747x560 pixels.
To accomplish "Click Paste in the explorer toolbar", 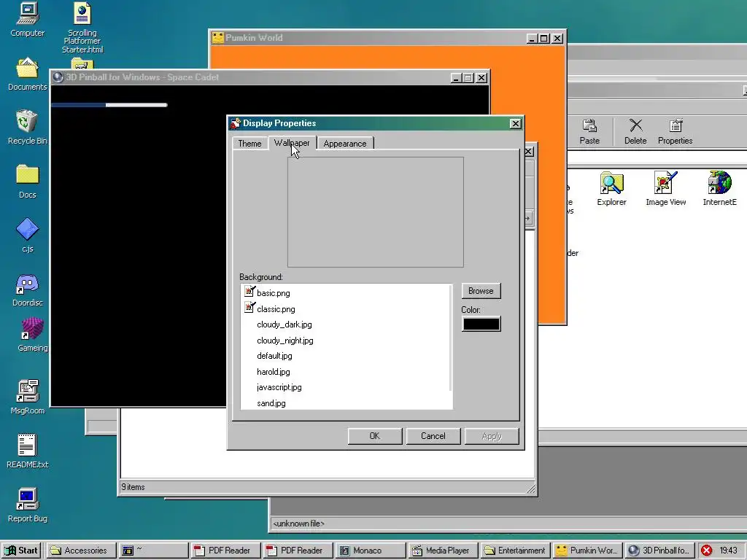I will [x=589, y=132].
